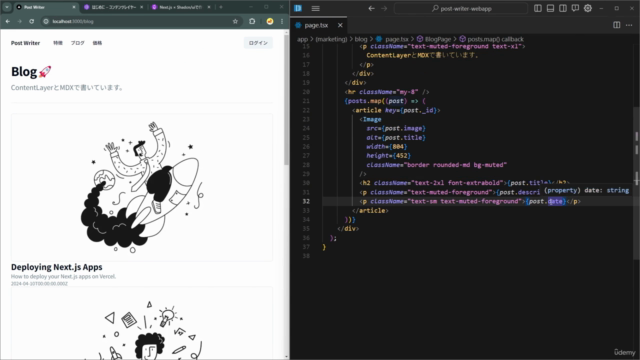
Task: Click line number 32 in the gutter
Action: pos(306,201)
